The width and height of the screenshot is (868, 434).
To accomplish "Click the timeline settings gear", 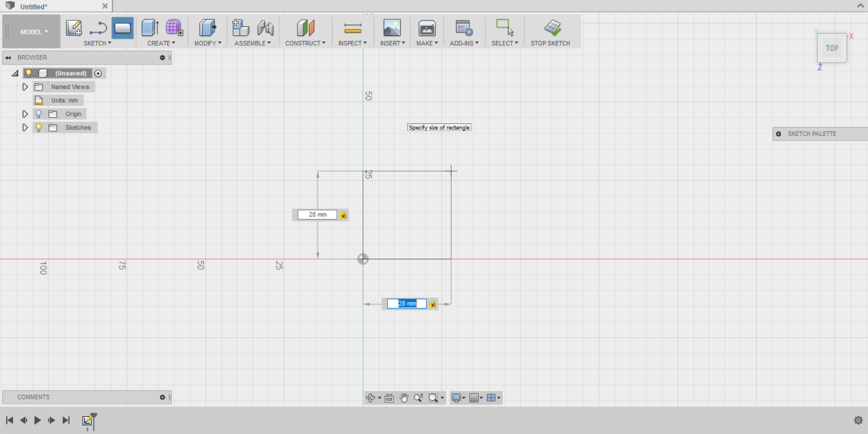I will (x=858, y=420).
